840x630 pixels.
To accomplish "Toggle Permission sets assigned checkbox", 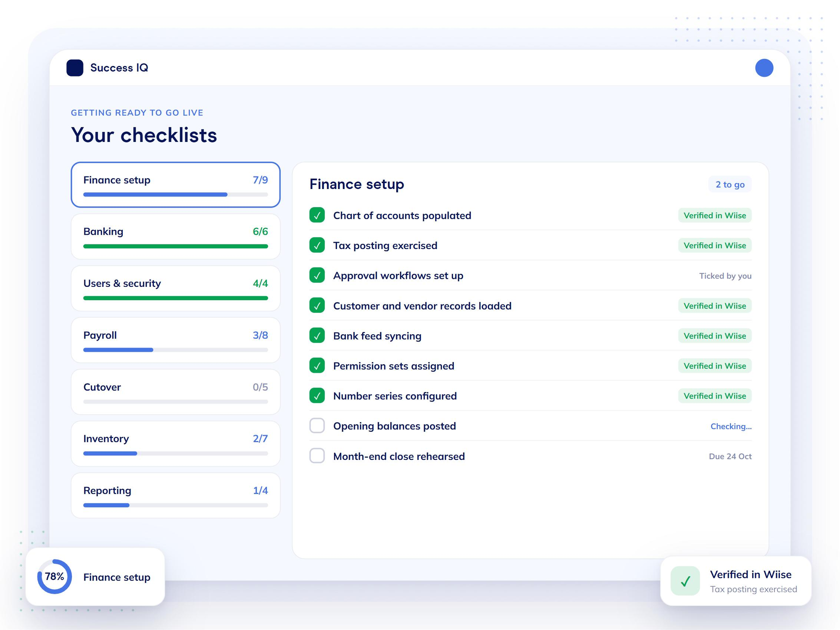I will 317,366.
